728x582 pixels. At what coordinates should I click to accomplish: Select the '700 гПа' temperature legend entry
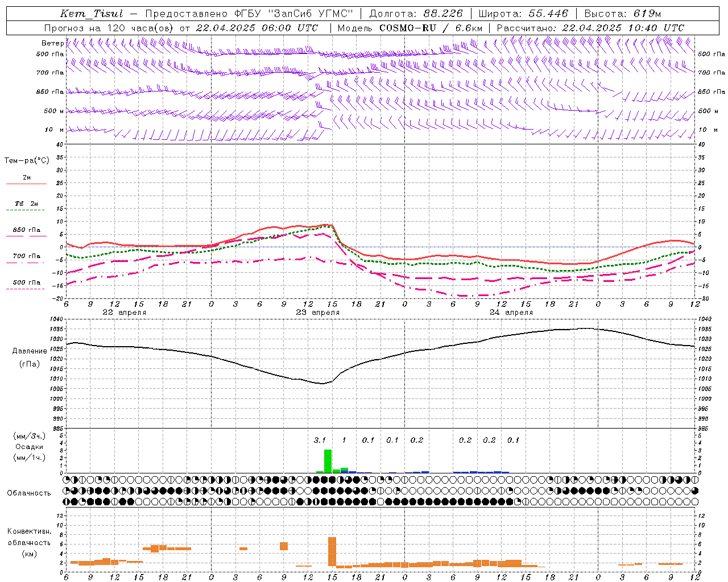(x=26, y=256)
